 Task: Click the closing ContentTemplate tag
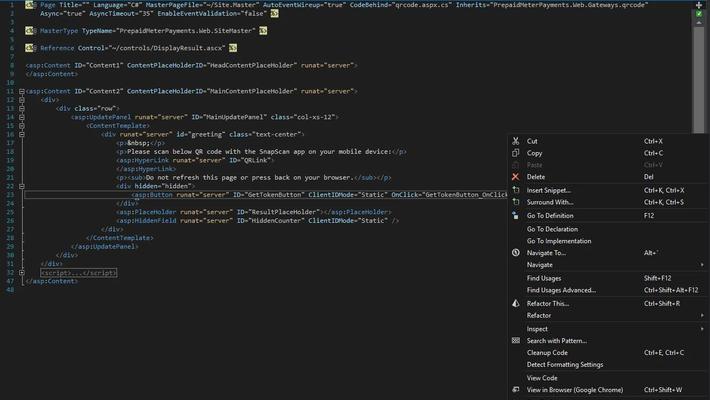pyautogui.click(x=120, y=238)
